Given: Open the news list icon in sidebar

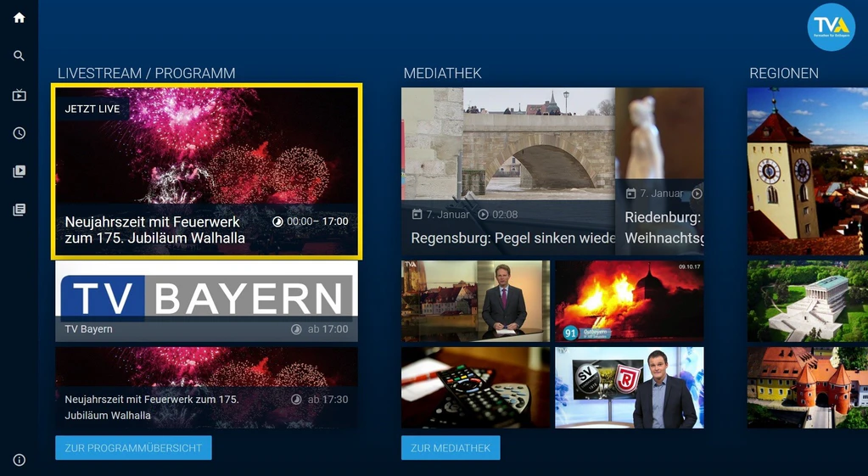Looking at the screenshot, I should tap(19, 210).
